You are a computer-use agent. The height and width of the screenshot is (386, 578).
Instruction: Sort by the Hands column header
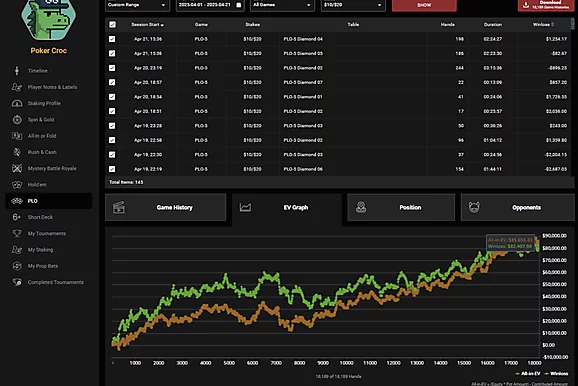[x=448, y=24]
